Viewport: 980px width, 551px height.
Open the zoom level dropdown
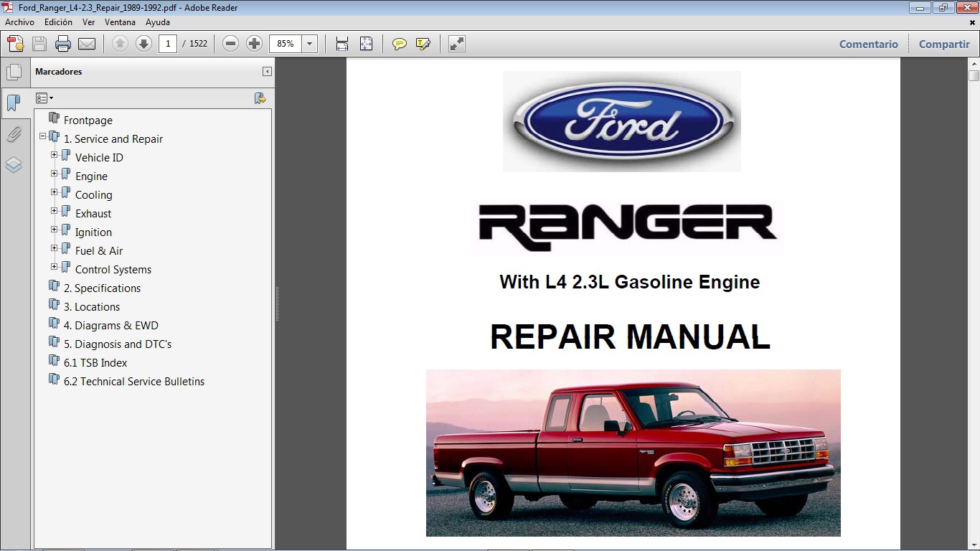click(x=309, y=44)
